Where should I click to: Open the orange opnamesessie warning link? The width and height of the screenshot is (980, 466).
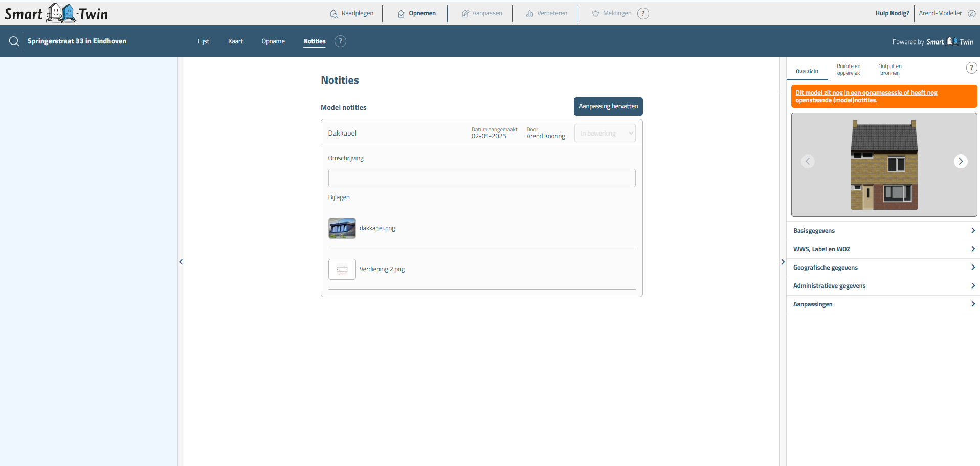point(866,96)
